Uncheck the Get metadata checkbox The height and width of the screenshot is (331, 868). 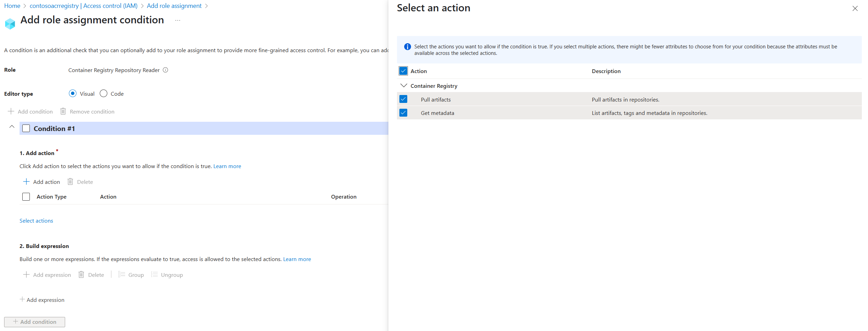tap(403, 113)
